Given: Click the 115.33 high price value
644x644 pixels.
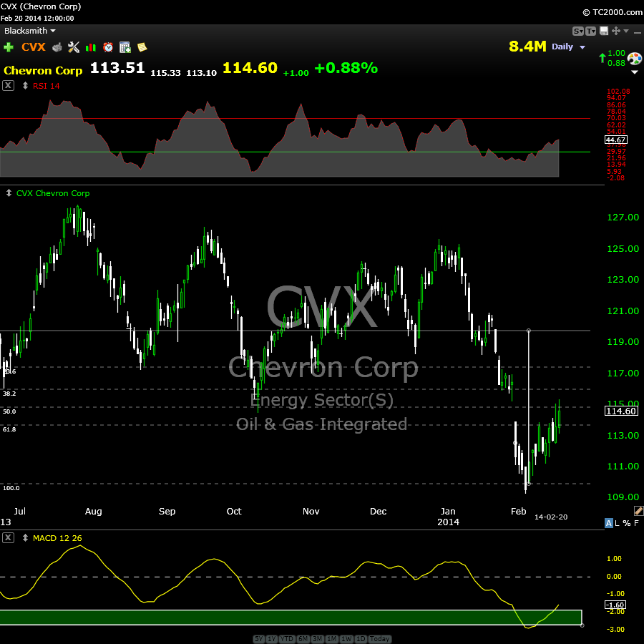Looking at the screenshot, I should [x=165, y=73].
